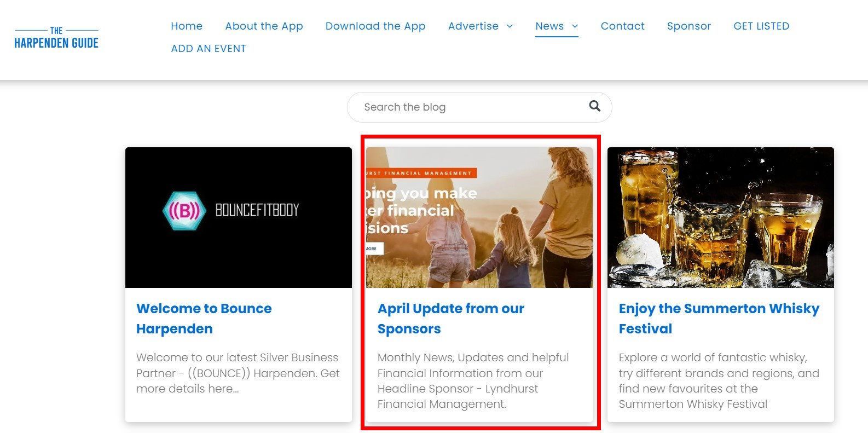Open the BounceFitBody post image
This screenshot has width=868, height=433.
tap(239, 217)
